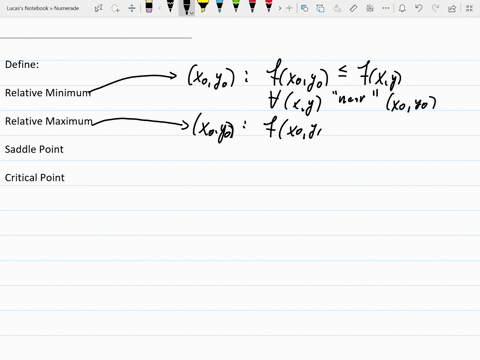480x360 pixels.
Task: Click the highlighted currently selected black pen
Action: click(x=186, y=7)
